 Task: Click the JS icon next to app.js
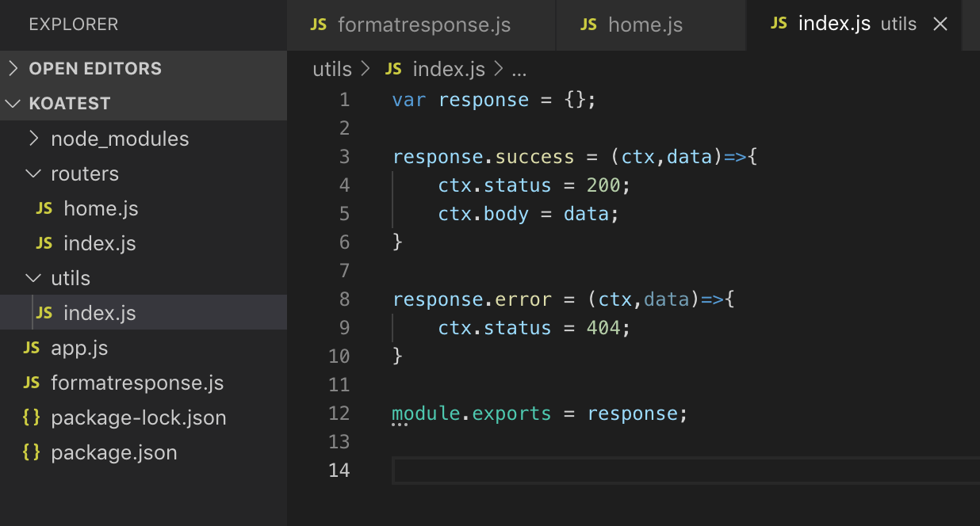pos(32,348)
